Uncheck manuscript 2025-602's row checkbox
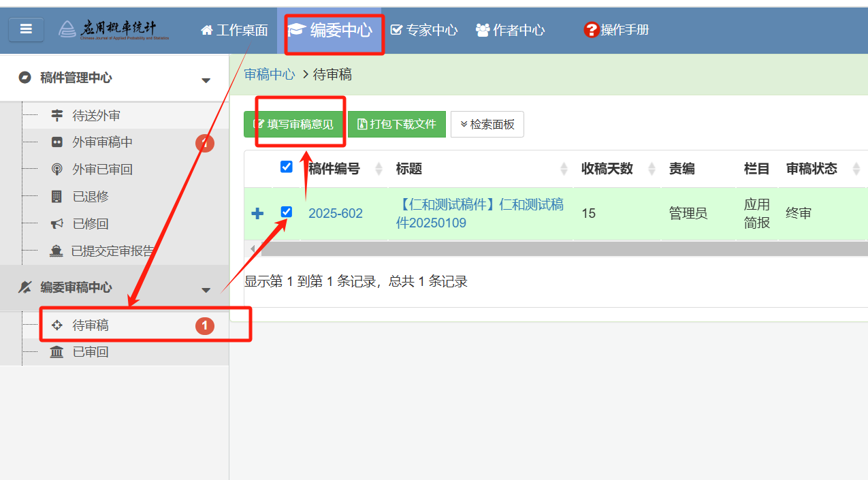Viewport: 868px width, 480px height. pos(286,211)
